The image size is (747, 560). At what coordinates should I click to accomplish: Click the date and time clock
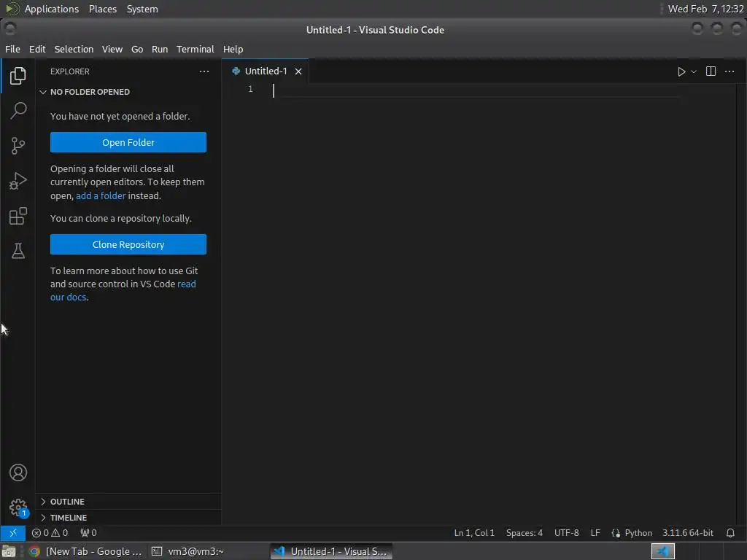[705, 9]
